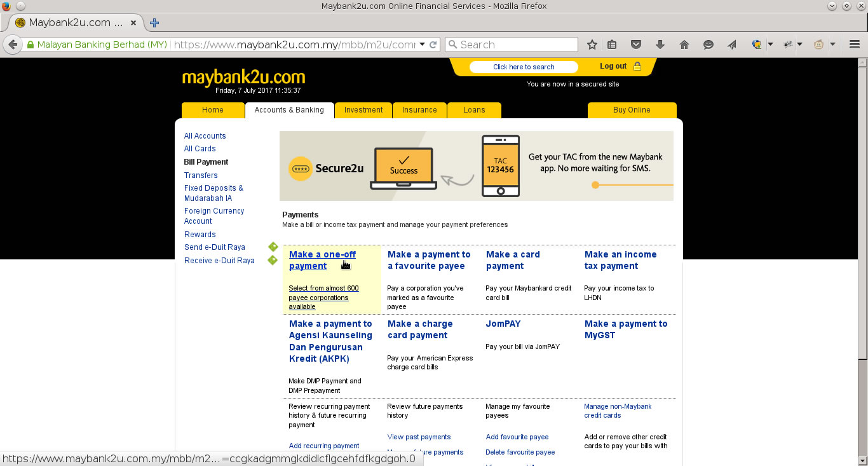The height and width of the screenshot is (466, 868).
Task: Select Make a payment to MyGST
Action: tap(625, 329)
